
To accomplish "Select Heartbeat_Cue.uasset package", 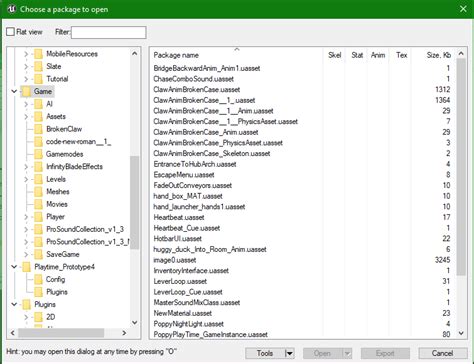I will pyautogui.click(x=187, y=228).
